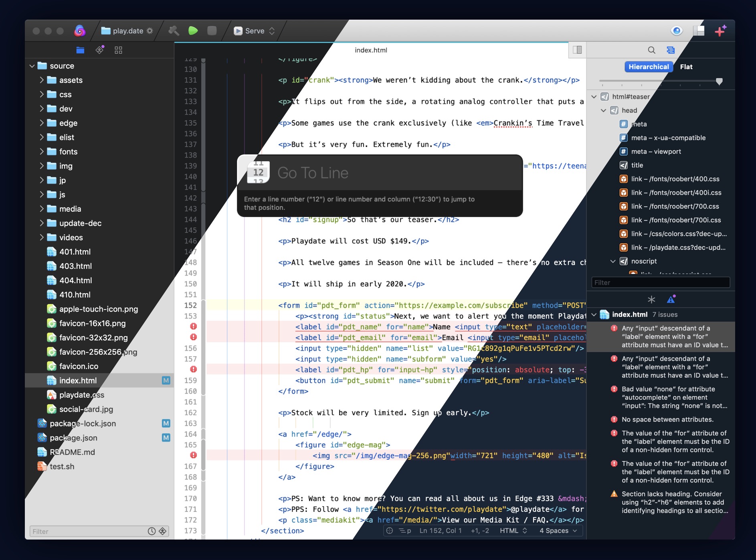756x560 pixels.
Task: Expand the assets folder
Action: [42, 80]
